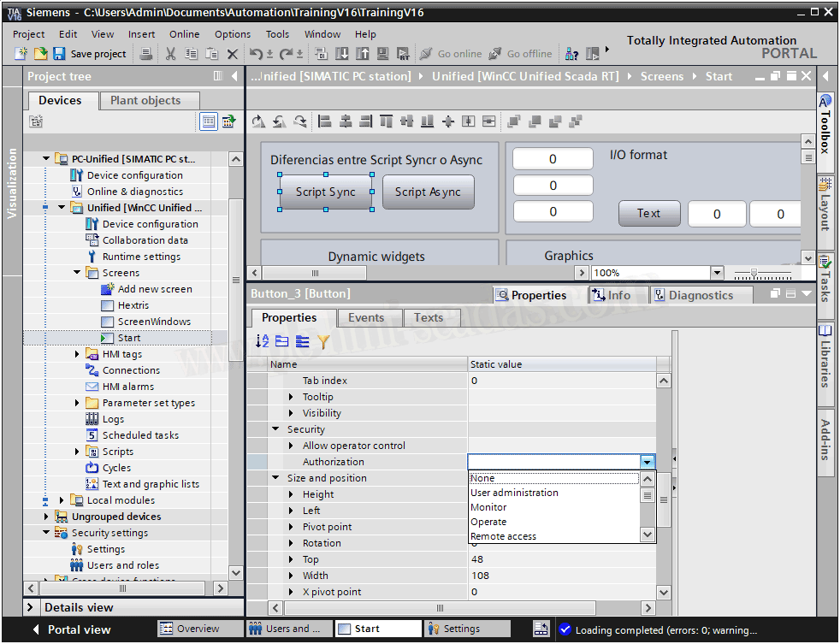Open the Online menu
Image resolution: width=840 pixels, height=644 pixels.
click(184, 34)
